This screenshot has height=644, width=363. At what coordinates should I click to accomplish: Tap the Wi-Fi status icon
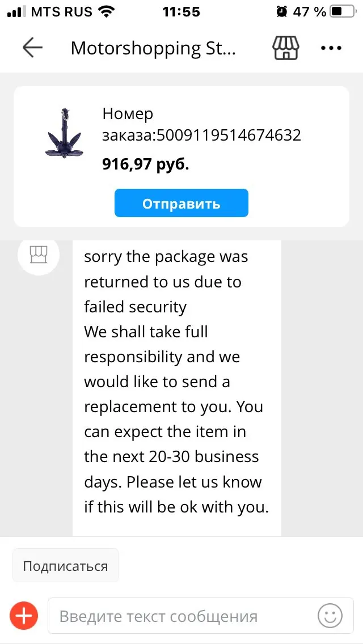(x=105, y=11)
